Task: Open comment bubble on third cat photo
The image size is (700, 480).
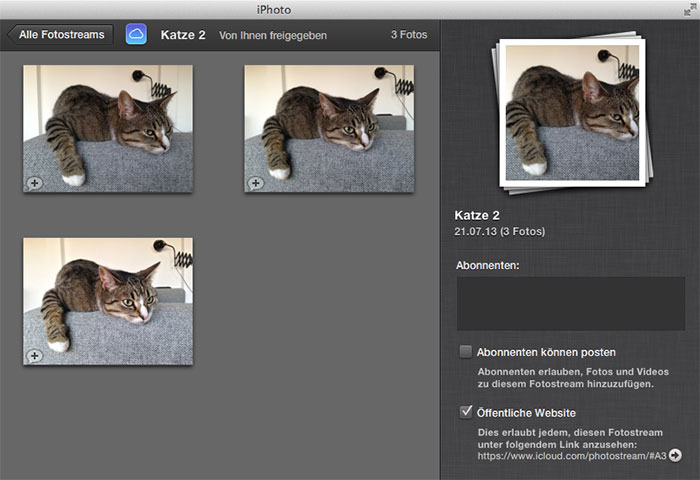Action: pyautogui.click(x=34, y=356)
